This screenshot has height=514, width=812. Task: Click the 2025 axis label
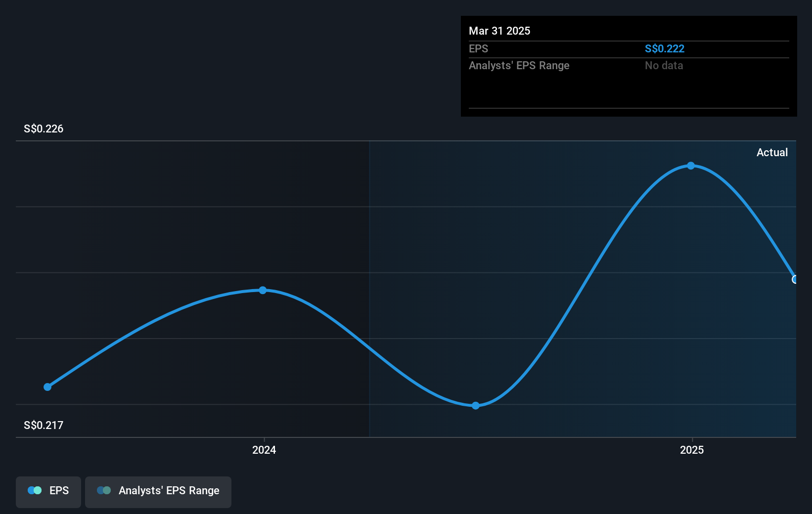coord(692,450)
